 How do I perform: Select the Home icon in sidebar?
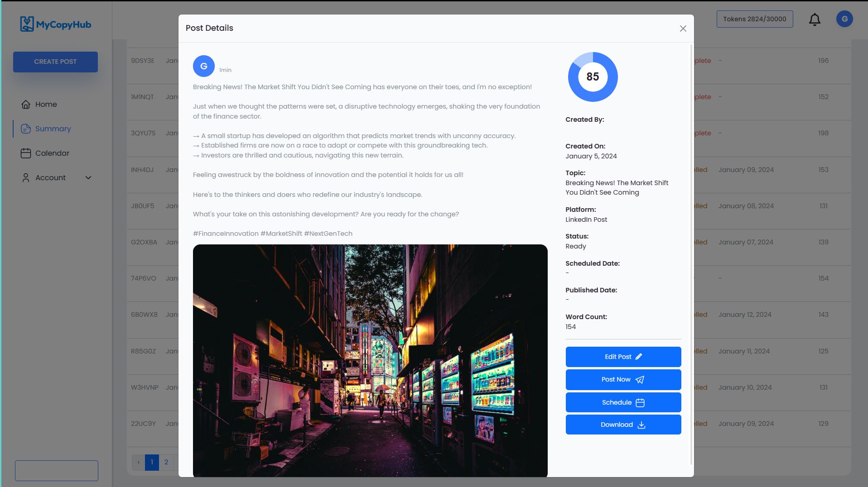pyautogui.click(x=26, y=104)
